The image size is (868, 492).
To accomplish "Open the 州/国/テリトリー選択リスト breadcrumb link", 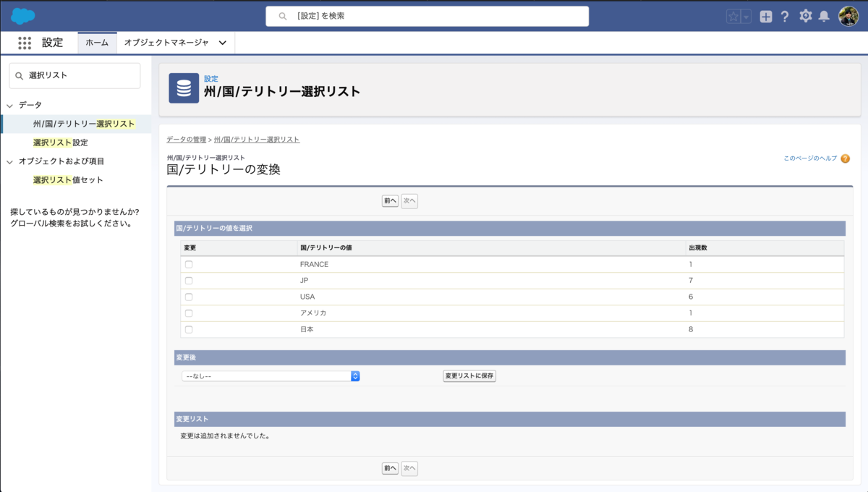I will point(257,139).
